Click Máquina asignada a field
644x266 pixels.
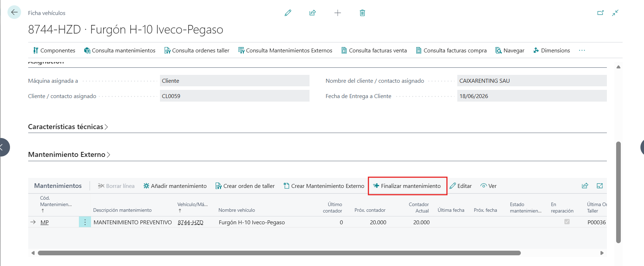[x=235, y=81]
